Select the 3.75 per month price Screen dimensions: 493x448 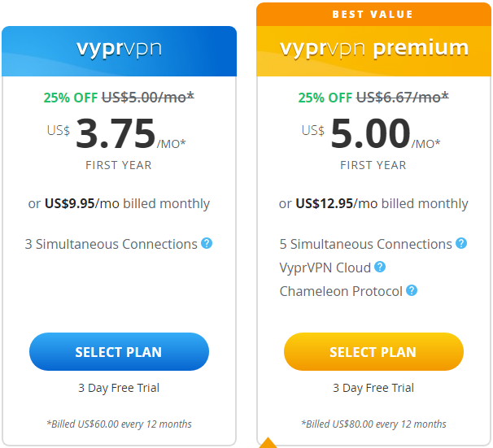click(x=116, y=133)
